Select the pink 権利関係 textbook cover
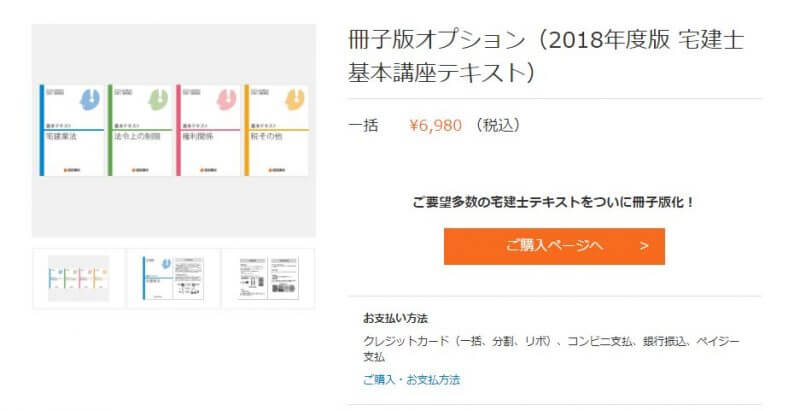800x411 pixels. [208, 131]
